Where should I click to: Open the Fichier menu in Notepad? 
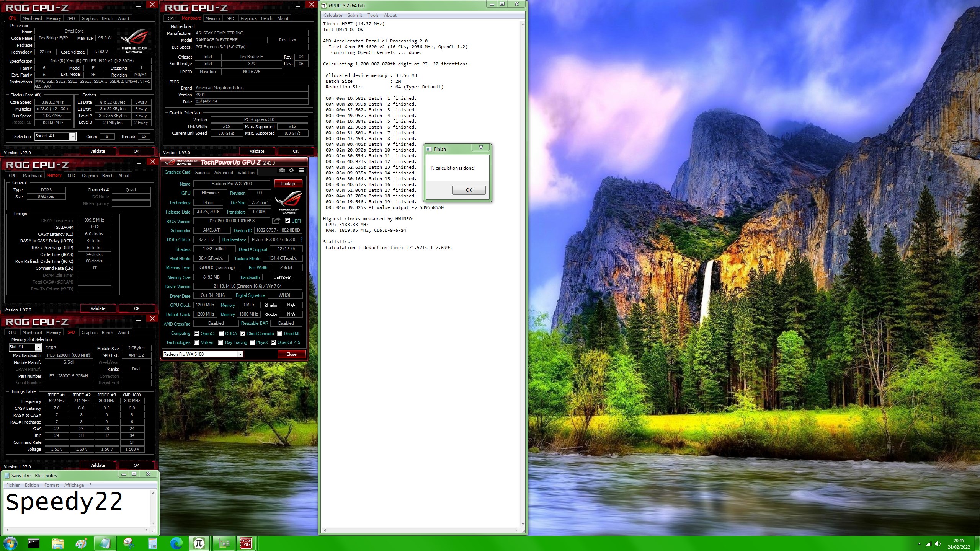pyautogui.click(x=13, y=485)
